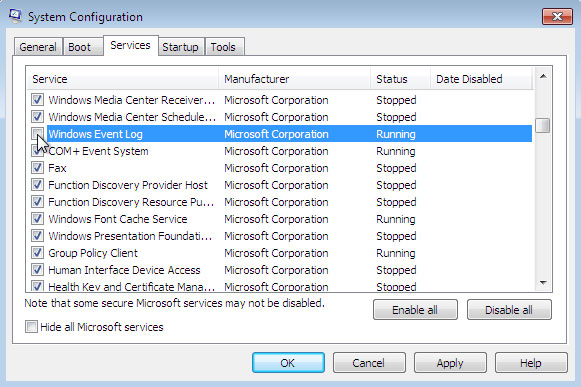Click the scrollbar down arrow
Screen dimensions: 581x387
543,283
